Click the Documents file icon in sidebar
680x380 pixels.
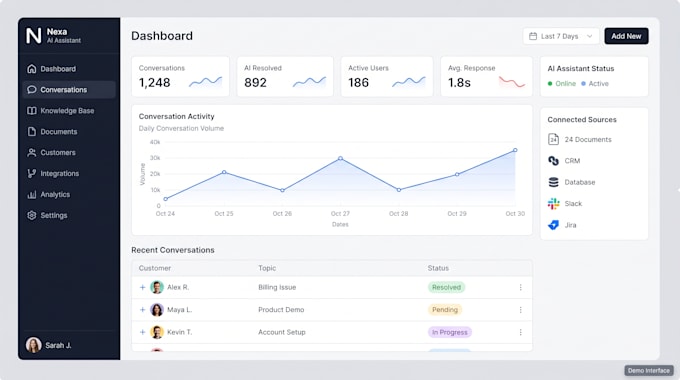pos(32,131)
